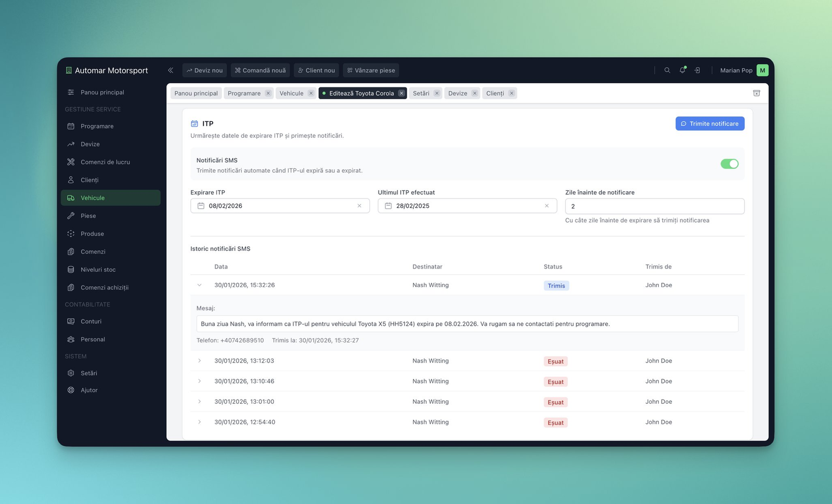
Task: Click the Zile înainte de notificare field
Action: click(655, 206)
